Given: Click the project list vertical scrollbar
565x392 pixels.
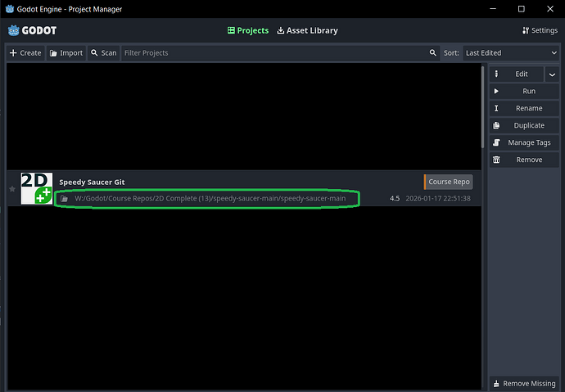Looking at the screenshot, I should point(483,107).
